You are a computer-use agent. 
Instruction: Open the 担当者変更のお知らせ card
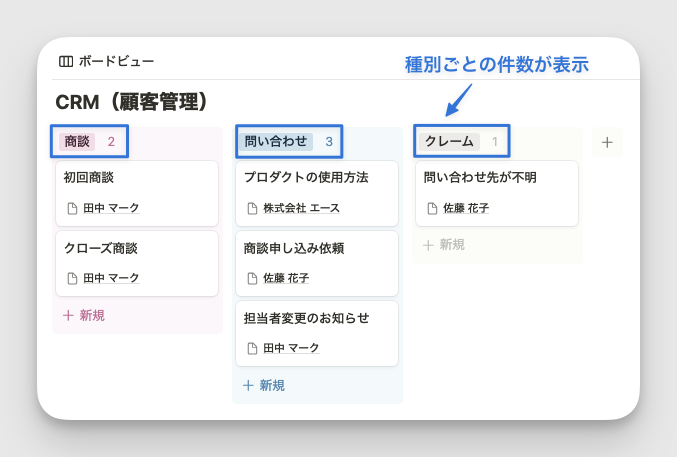[x=317, y=333]
